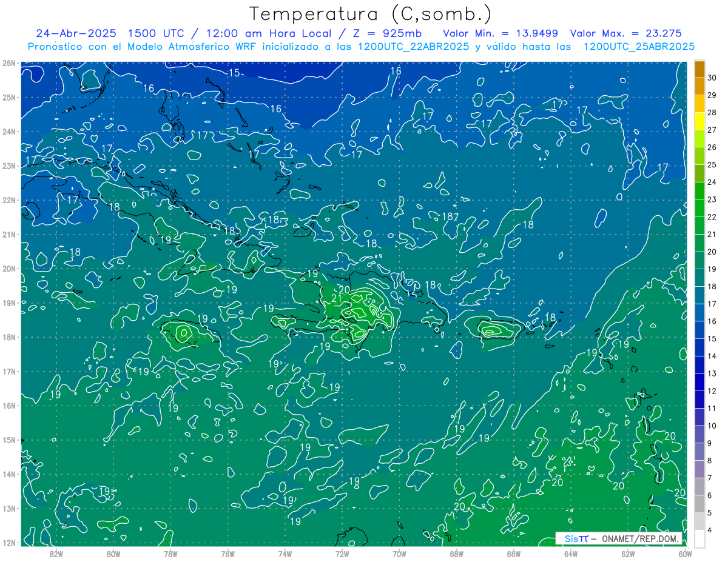This screenshot has width=728, height=562.
Task: Click 'Valor Min. = 13.9499' text
Action: point(500,33)
